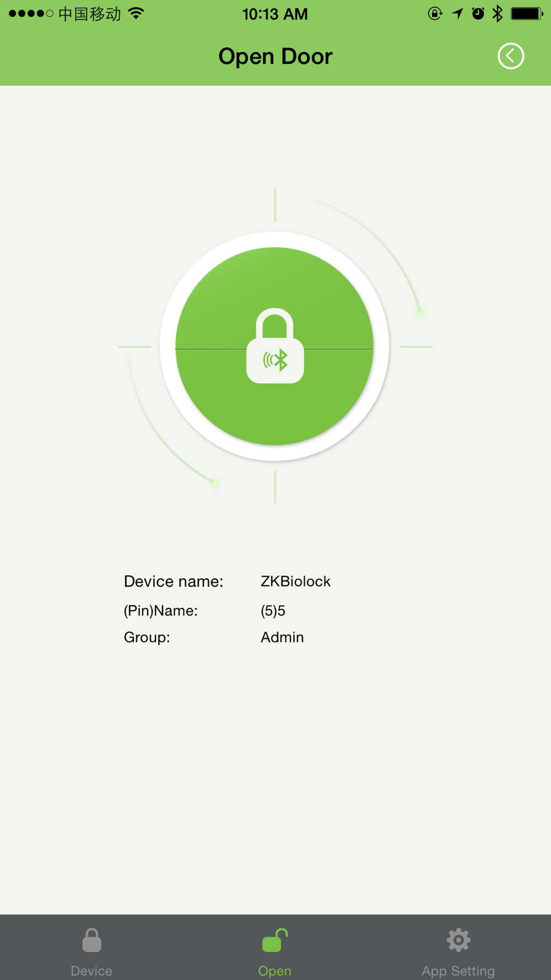Tap the (5)5 pin name value
The image size is (551, 980).
[x=273, y=611]
